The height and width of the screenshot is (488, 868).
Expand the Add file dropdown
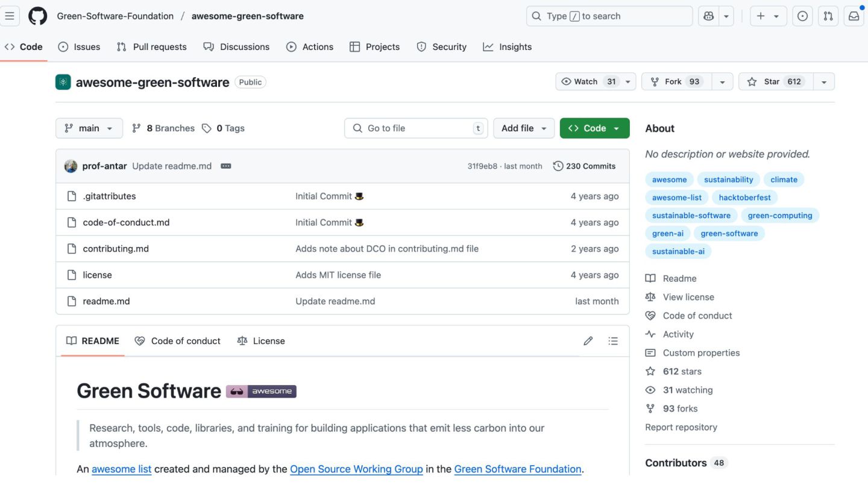pyautogui.click(x=524, y=128)
